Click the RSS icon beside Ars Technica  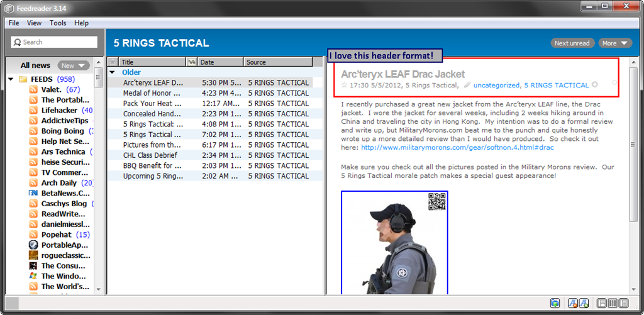click(x=34, y=152)
